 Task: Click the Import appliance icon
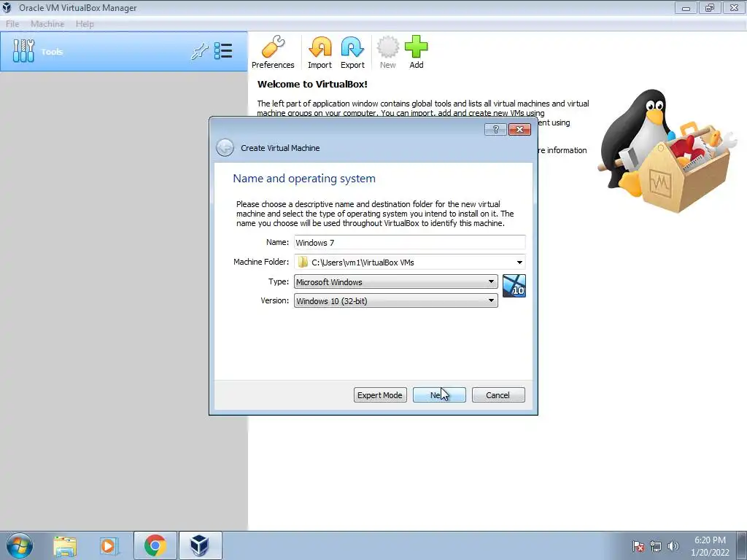click(x=320, y=52)
